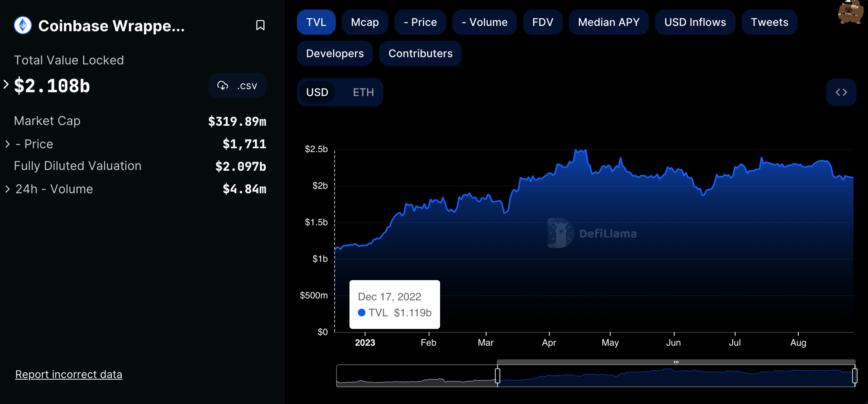Toggle the Median APY chart metric
The height and width of the screenshot is (404, 868).
609,22
